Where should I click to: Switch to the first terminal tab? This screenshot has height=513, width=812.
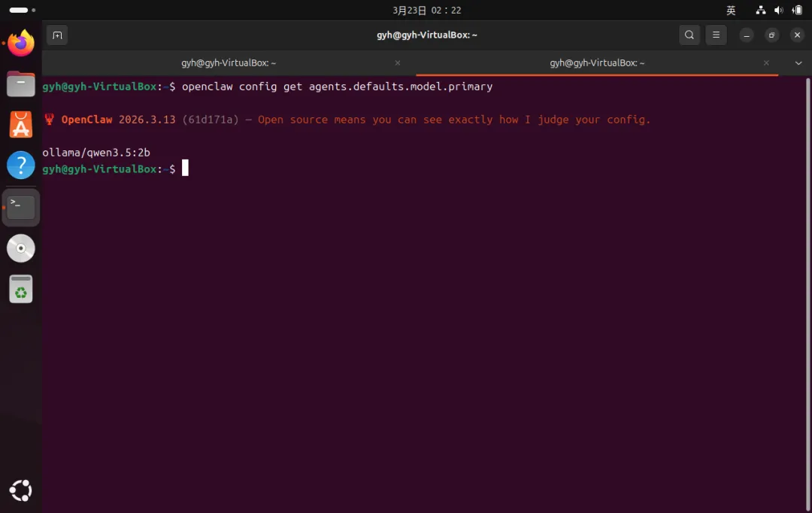pyautogui.click(x=229, y=62)
